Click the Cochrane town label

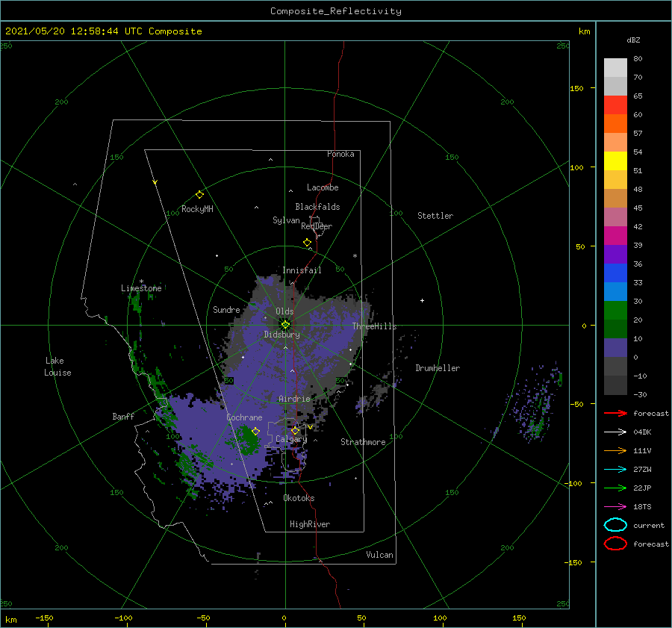tap(244, 417)
